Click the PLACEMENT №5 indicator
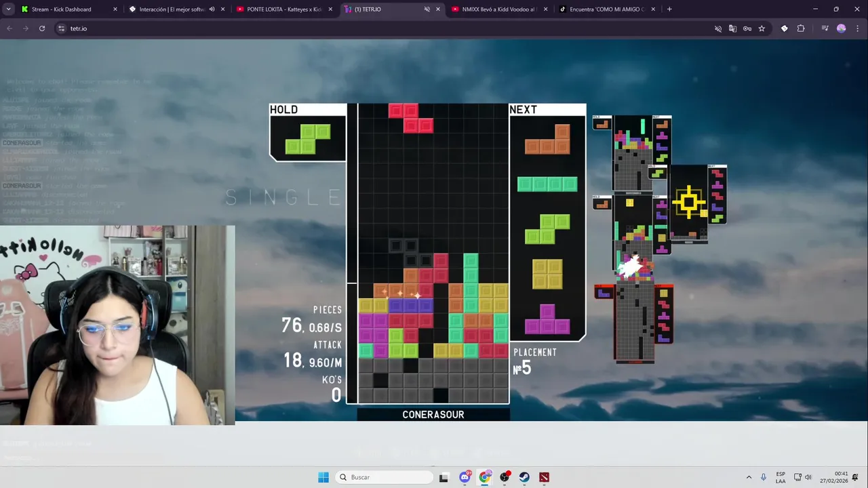This screenshot has width=868, height=488. pos(534,362)
